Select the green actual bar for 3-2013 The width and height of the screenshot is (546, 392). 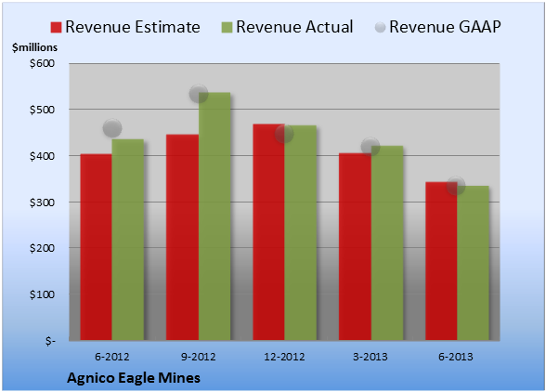[387, 242]
